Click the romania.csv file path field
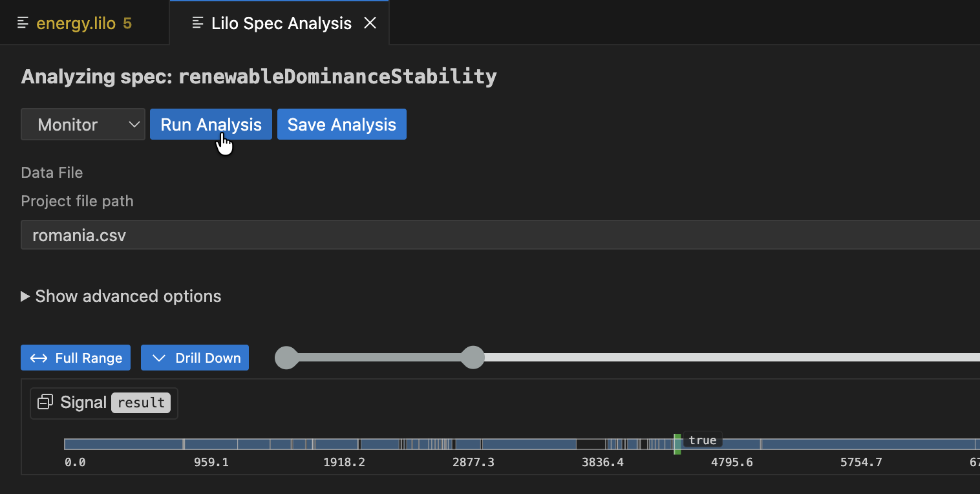This screenshot has height=494, width=980. [x=259, y=235]
